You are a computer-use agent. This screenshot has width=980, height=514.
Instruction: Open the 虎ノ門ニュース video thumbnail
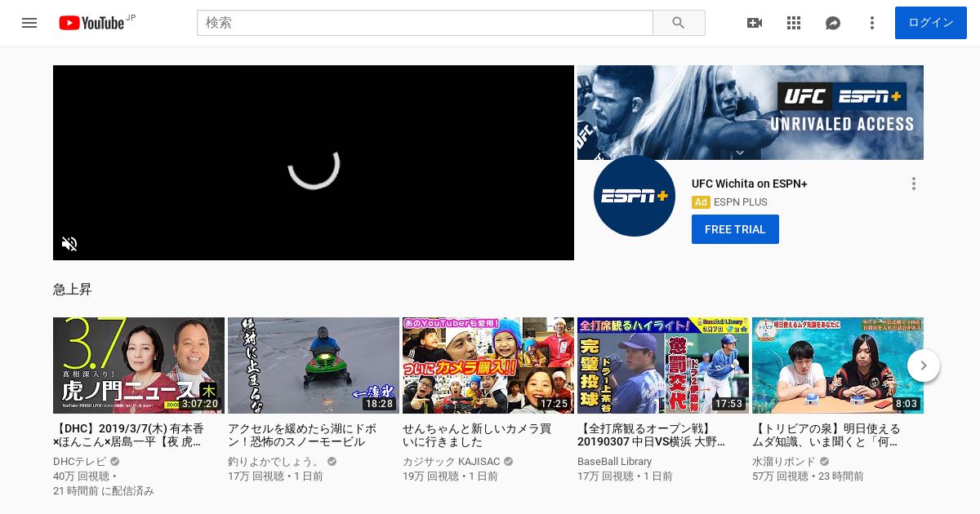(x=139, y=366)
